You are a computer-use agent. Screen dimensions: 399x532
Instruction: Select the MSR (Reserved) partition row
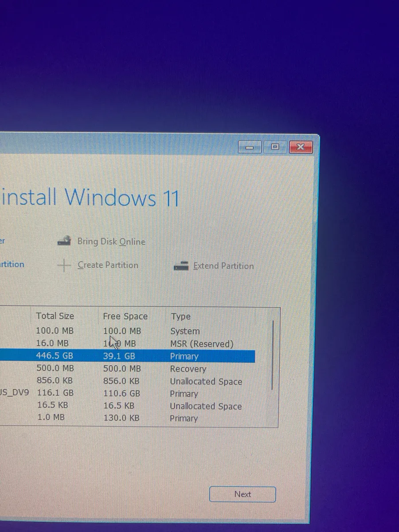[128, 343]
